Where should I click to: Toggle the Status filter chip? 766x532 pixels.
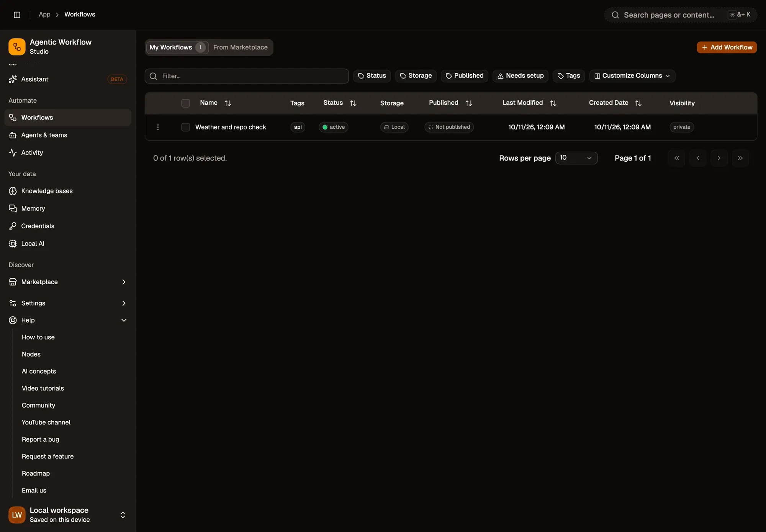pos(372,76)
